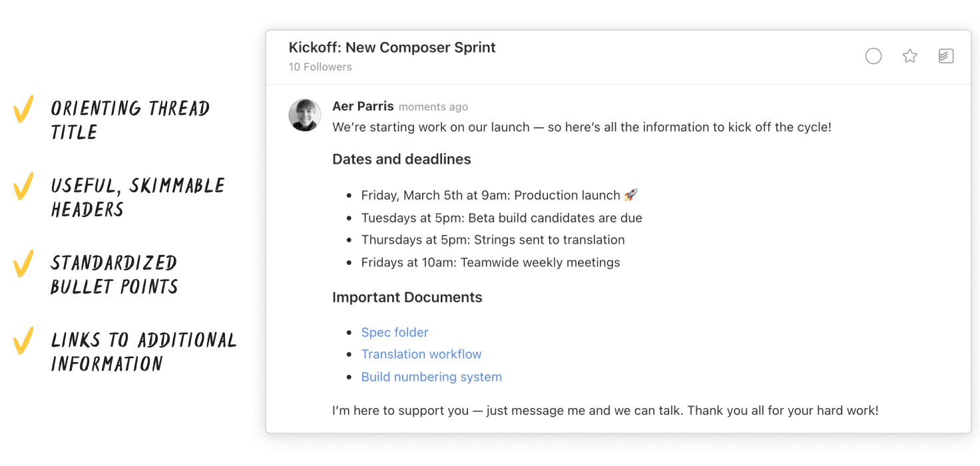Click the rocket emoji after Production launch
The height and width of the screenshot is (466, 980).
tap(628, 194)
